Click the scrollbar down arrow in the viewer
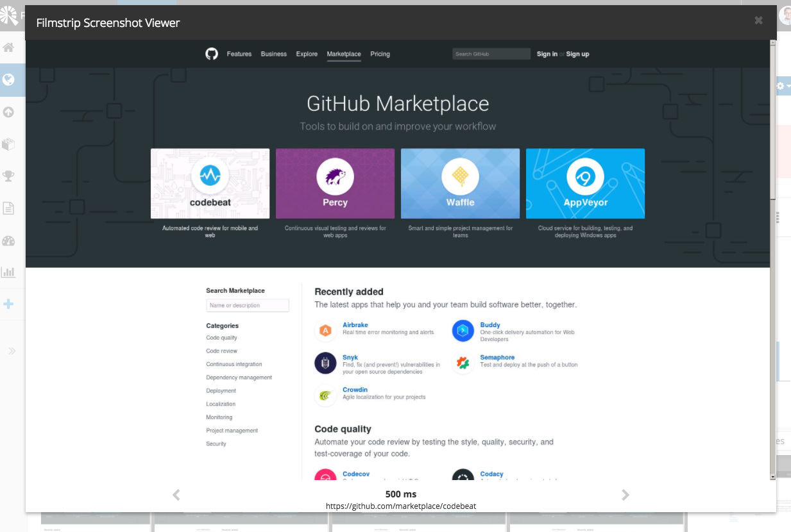The height and width of the screenshot is (532, 791). (x=773, y=477)
